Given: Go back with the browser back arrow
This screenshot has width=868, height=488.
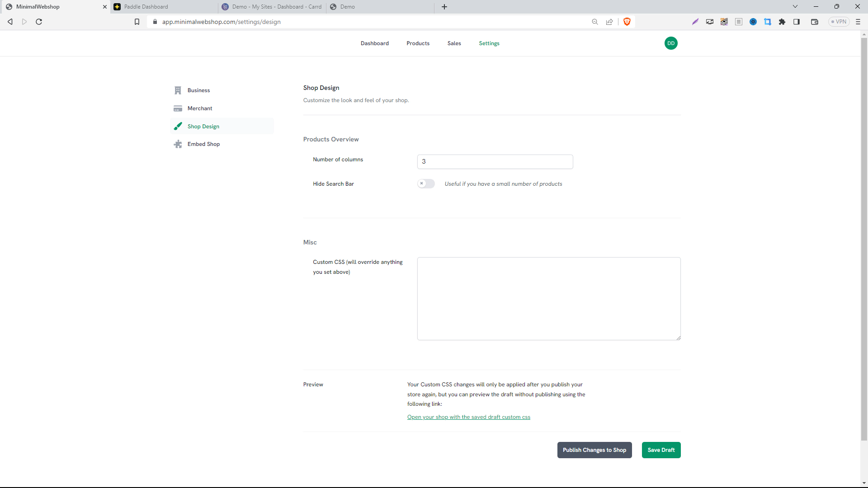Looking at the screenshot, I should click(x=10, y=22).
